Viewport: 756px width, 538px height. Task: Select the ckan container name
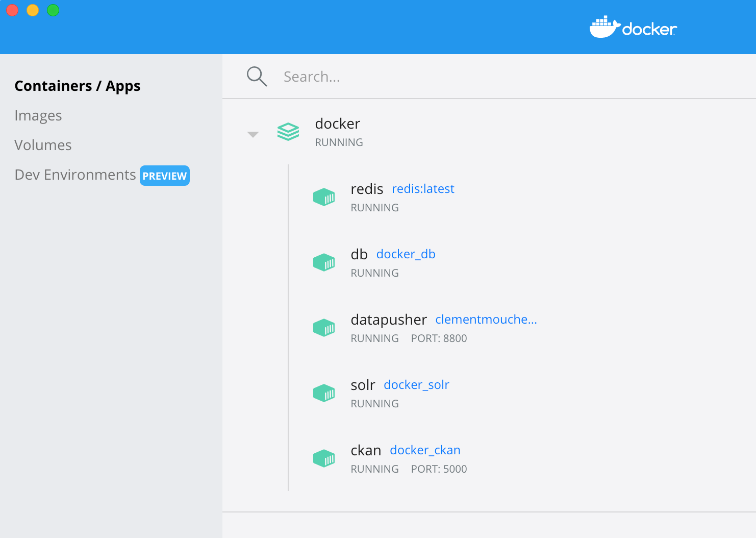(x=366, y=450)
